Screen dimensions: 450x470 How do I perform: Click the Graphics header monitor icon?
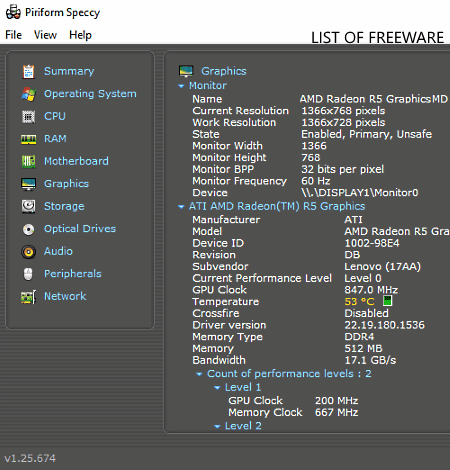pos(186,71)
